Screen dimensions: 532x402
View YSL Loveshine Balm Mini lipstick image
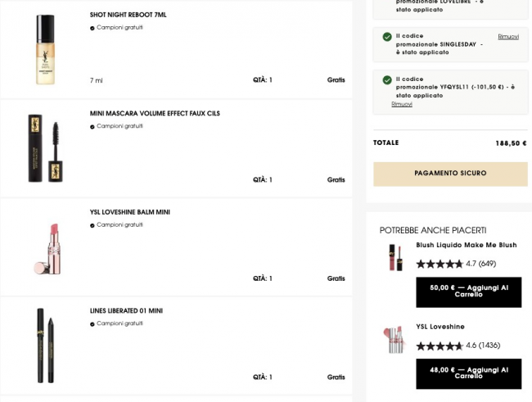pos(45,247)
